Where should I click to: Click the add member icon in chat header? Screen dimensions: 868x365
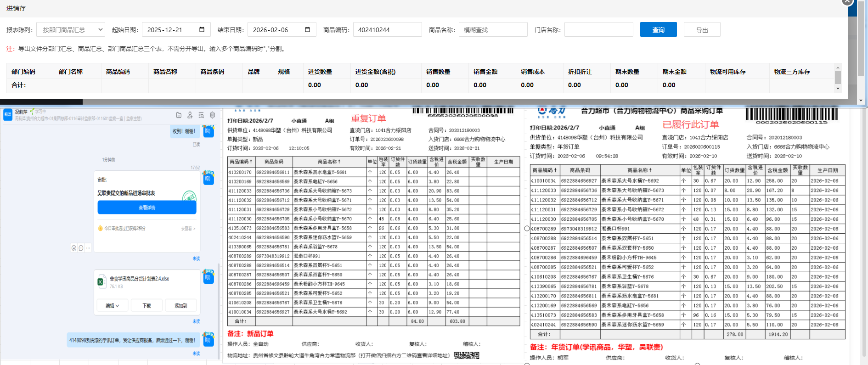pos(190,115)
